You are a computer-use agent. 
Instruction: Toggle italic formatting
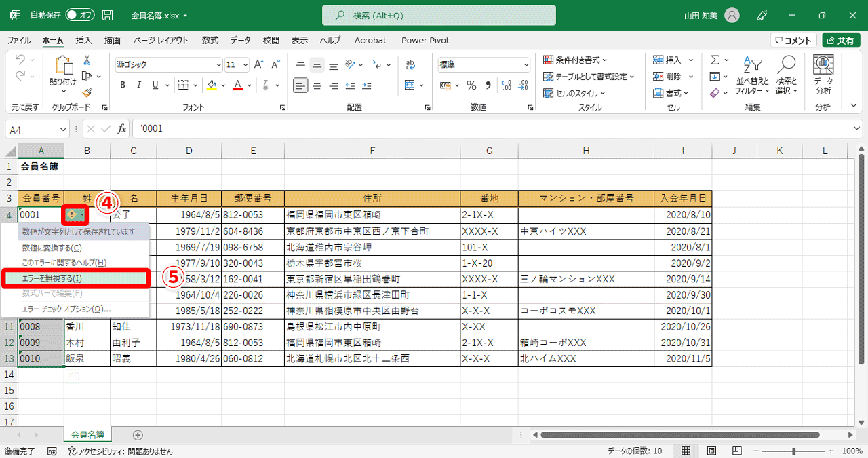pyautogui.click(x=138, y=85)
